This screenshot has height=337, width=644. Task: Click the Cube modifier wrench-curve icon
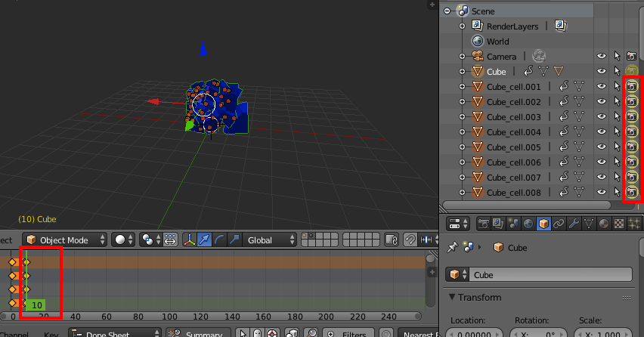pos(528,71)
